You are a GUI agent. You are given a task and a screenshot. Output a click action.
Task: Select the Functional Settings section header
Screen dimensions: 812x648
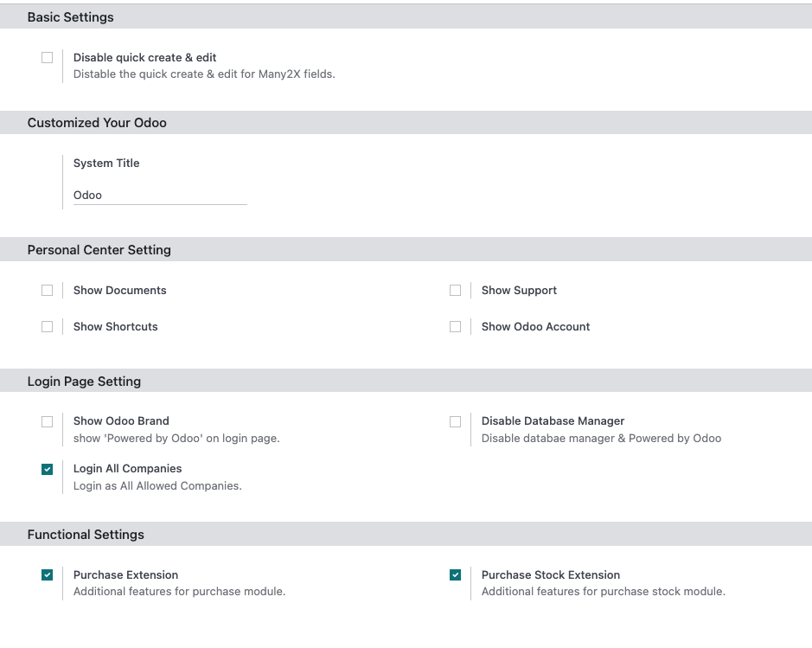(x=86, y=535)
